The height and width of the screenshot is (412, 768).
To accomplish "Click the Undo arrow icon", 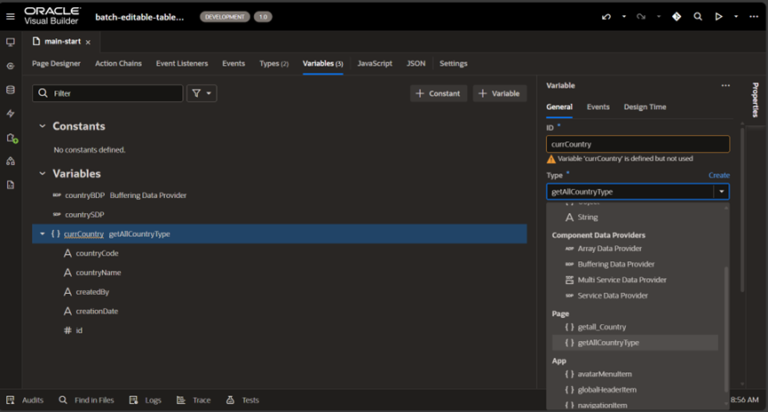I will click(x=606, y=17).
